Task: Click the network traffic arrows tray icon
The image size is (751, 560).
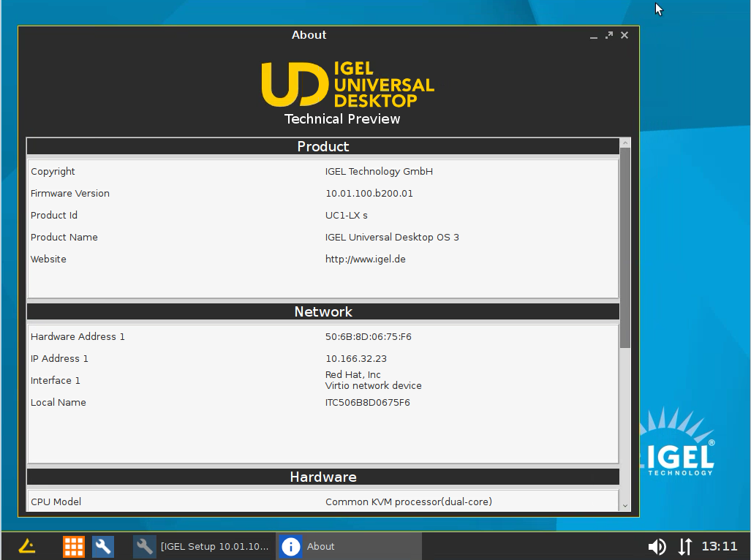Action: [x=684, y=546]
